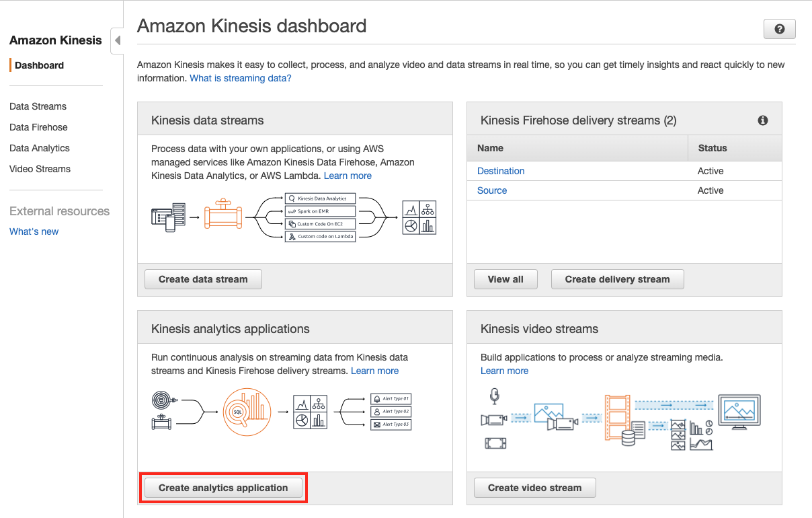Click Create analytics application button
Screen dimensions: 812x518
pos(223,488)
